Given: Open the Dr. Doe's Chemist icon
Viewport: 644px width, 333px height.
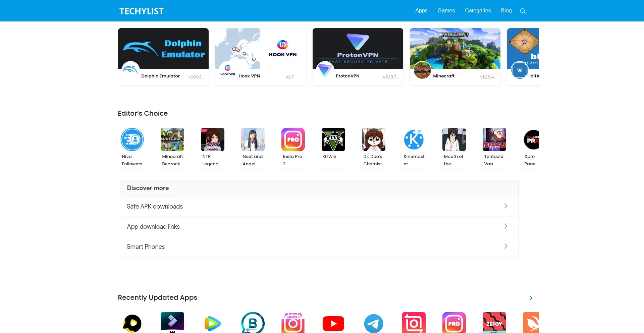Looking at the screenshot, I should click(x=374, y=140).
